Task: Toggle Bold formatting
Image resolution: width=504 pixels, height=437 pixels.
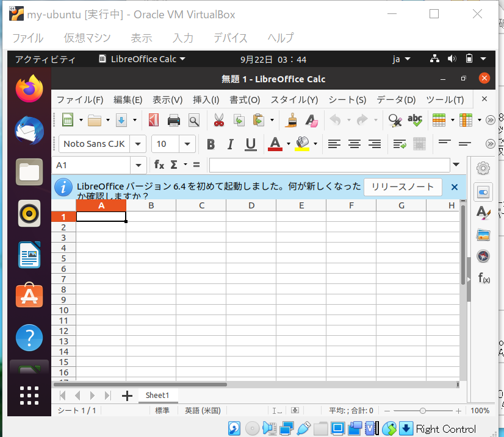Action: (x=211, y=144)
